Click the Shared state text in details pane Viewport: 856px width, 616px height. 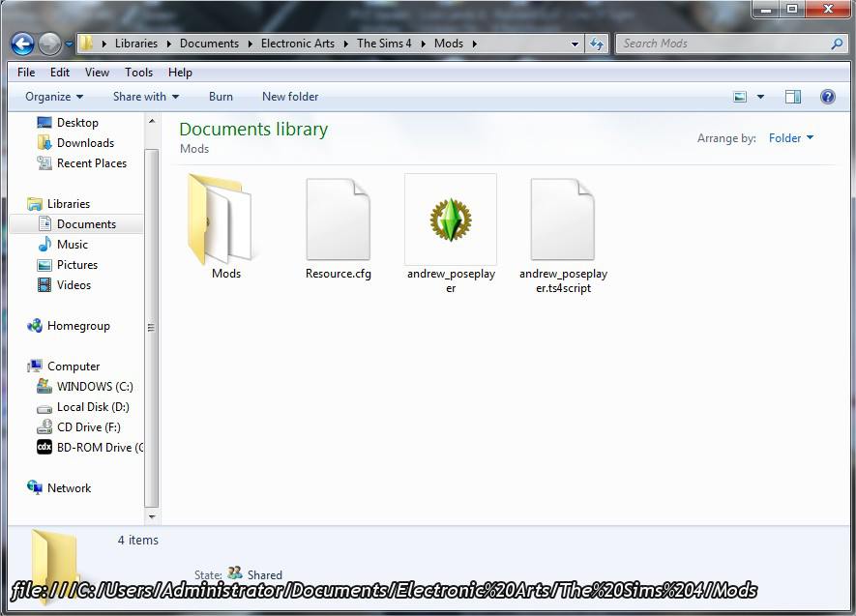point(264,574)
